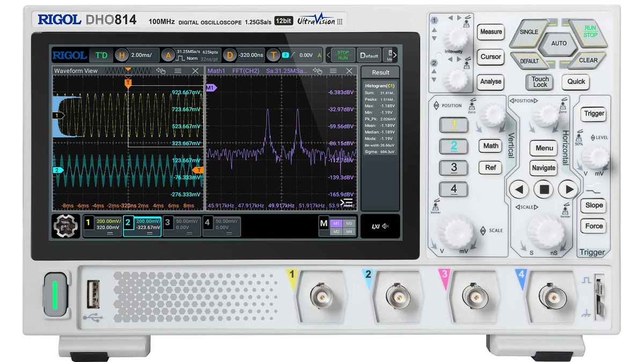Tap the orange T trigger icon in toolbar
This screenshot has height=362, width=644.
(274, 55)
